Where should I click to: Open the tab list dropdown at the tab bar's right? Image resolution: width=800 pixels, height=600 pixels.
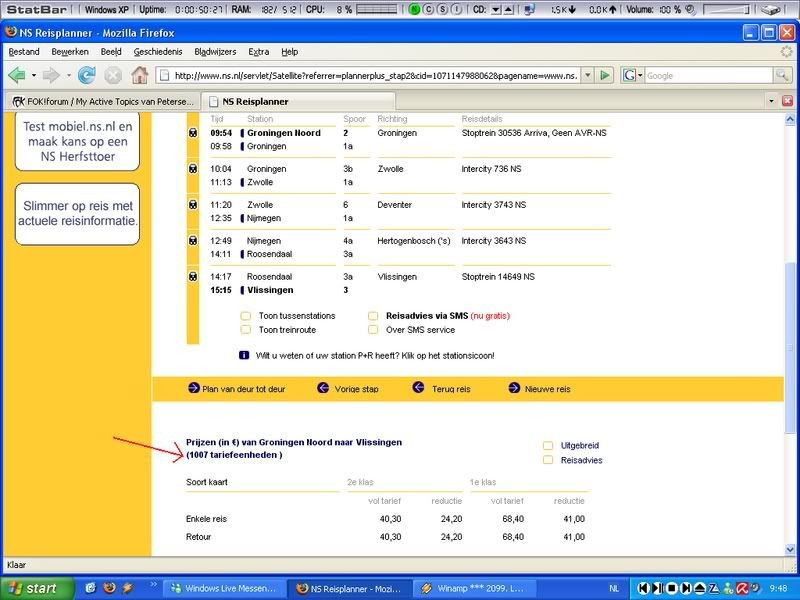(771, 101)
